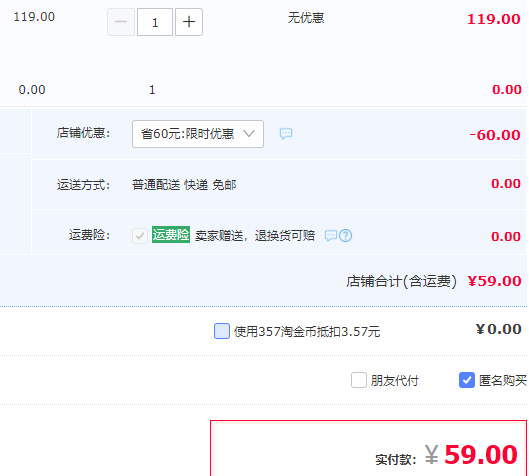Click the green 运费险 badge
Image resolution: width=529 pixels, height=476 pixels.
click(x=171, y=235)
